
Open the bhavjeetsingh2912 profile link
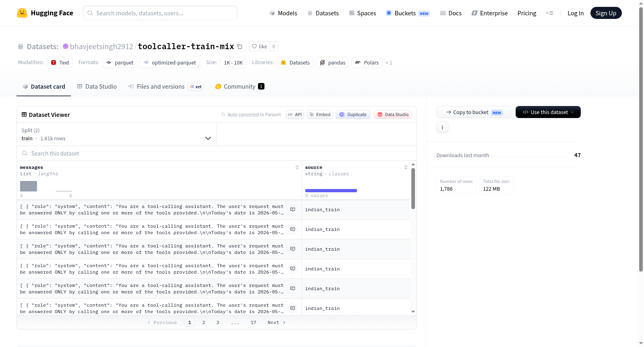[101, 46]
